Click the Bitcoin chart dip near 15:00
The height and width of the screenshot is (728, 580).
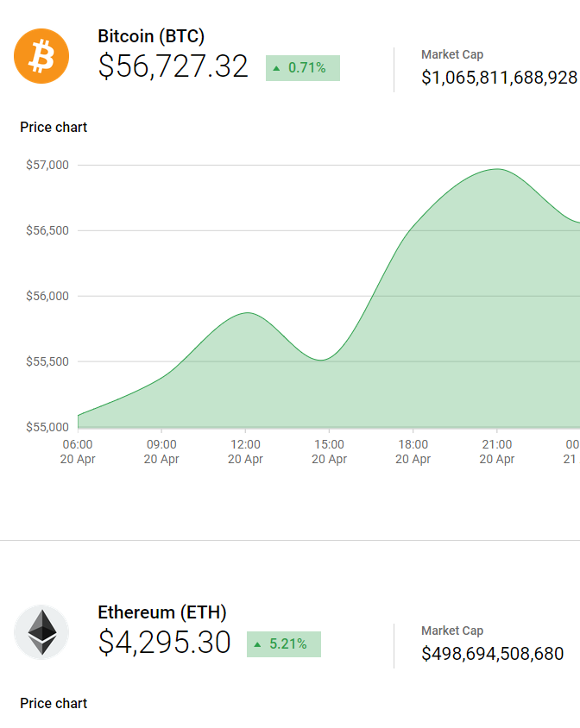pos(322,360)
